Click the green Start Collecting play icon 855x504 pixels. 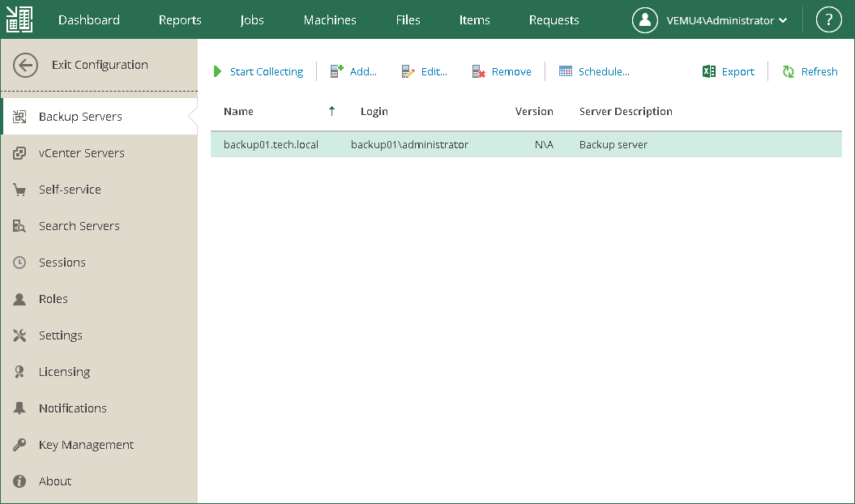click(217, 71)
